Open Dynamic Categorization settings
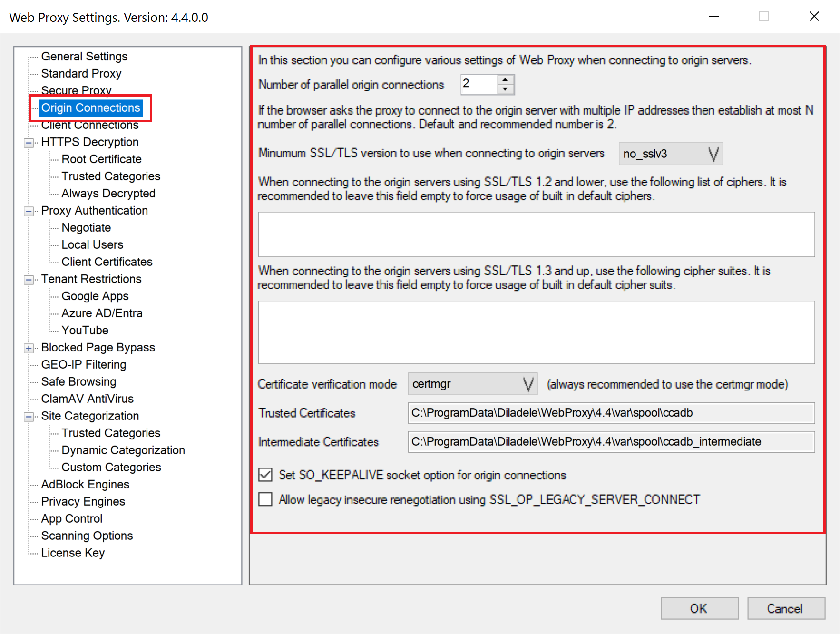Image resolution: width=840 pixels, height=634 pixels. click(x=123, y=450)
